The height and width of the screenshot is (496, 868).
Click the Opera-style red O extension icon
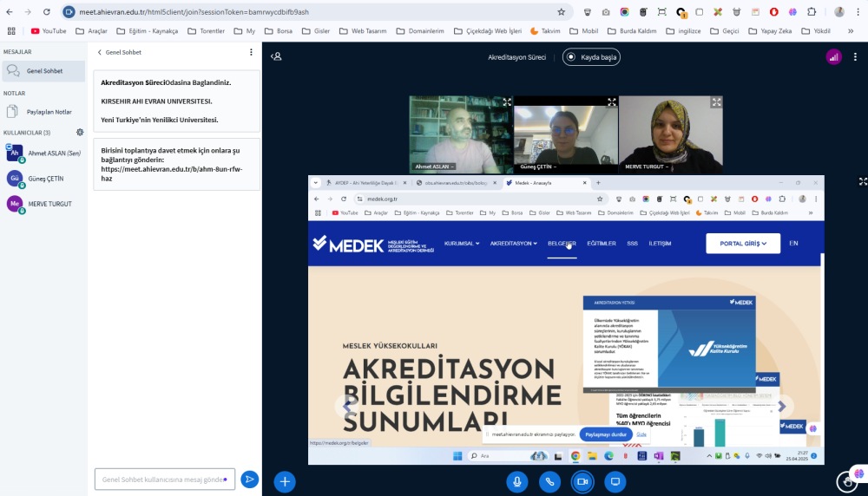coord(774,11)
